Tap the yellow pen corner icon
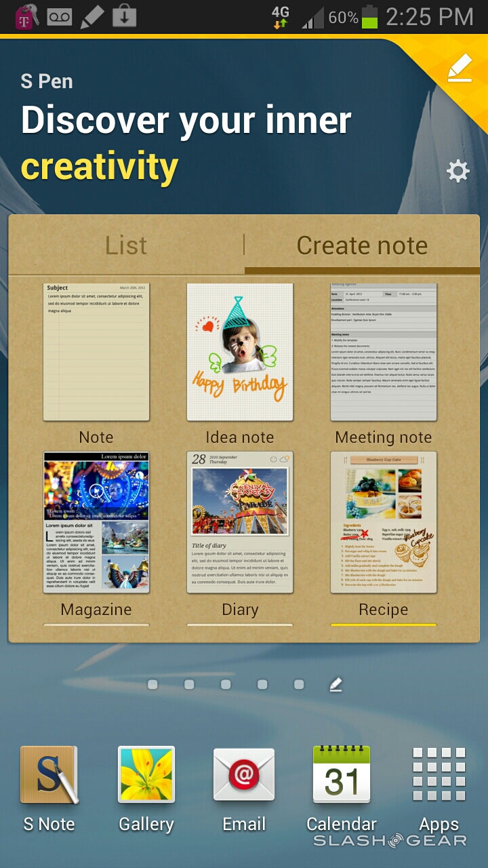488x868 pixels. (x=460, y=68)
